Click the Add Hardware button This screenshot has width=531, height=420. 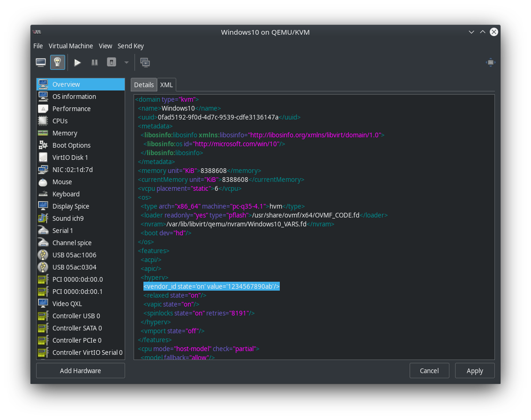(x=81, y=371)
